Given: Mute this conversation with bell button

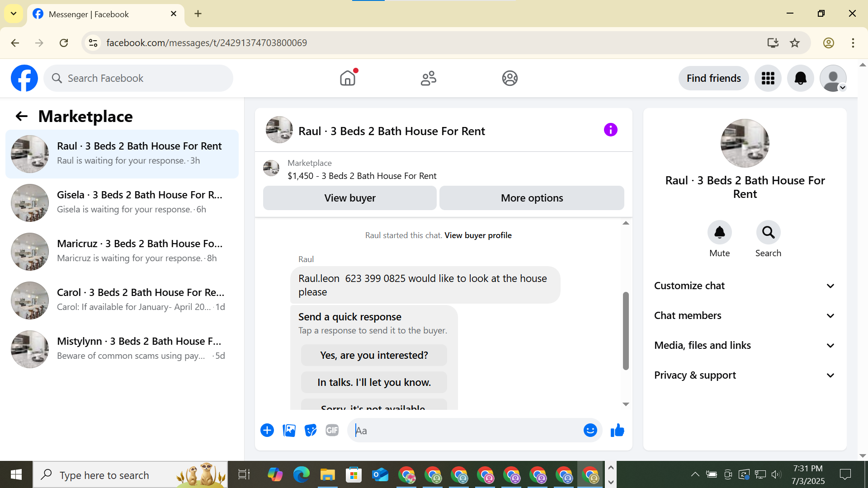Looking at the screenshot, I should click(719, 233).
